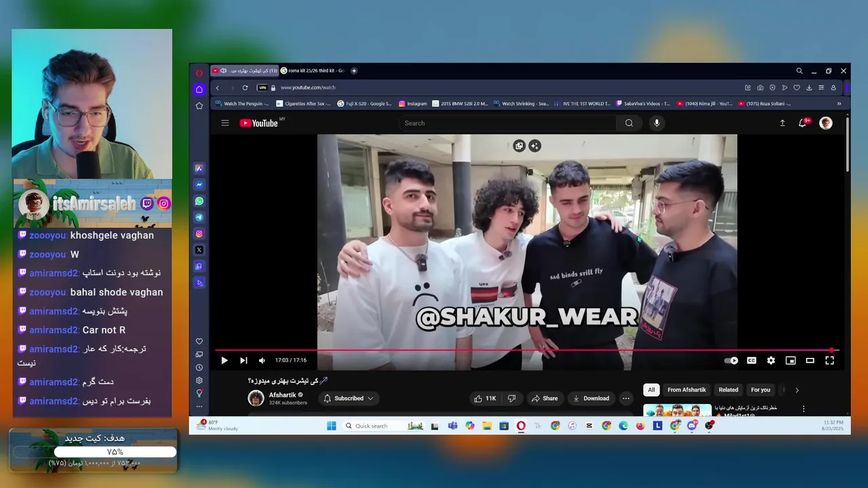Screen dimensions: 868x488
Task: Open more actions three-dot menu
Action: [x=626, y=399]
